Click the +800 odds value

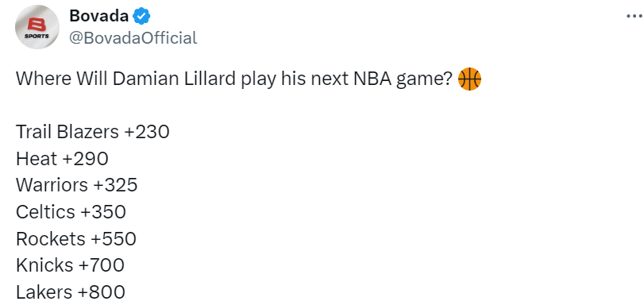pos(102,292)
